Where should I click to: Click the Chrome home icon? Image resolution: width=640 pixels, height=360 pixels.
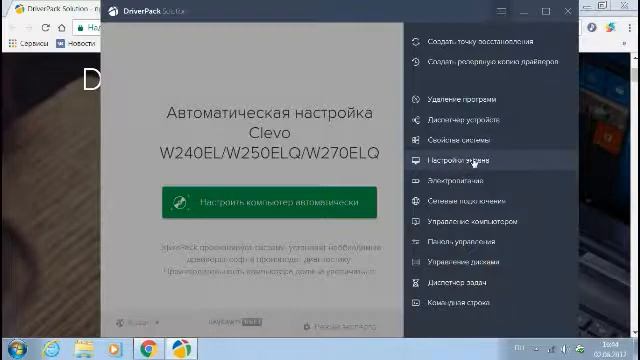point(62,28)
